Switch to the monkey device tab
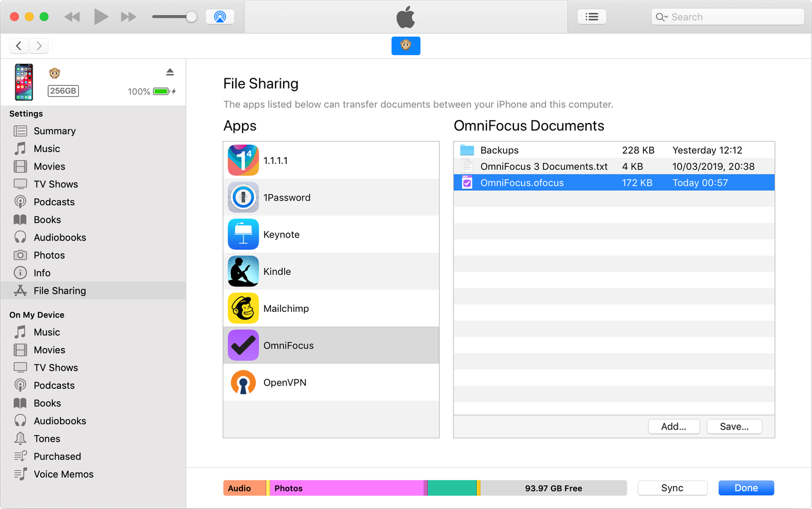 pyautogui.click(x=405, y=46)
